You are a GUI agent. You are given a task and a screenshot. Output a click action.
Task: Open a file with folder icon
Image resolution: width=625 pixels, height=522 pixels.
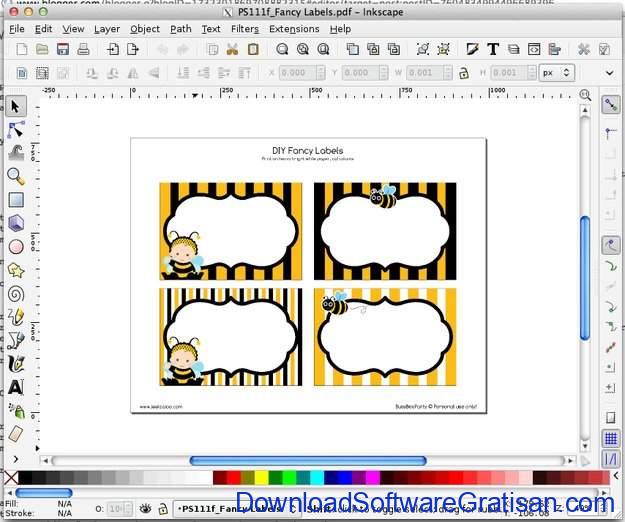(x=42, y=49)
